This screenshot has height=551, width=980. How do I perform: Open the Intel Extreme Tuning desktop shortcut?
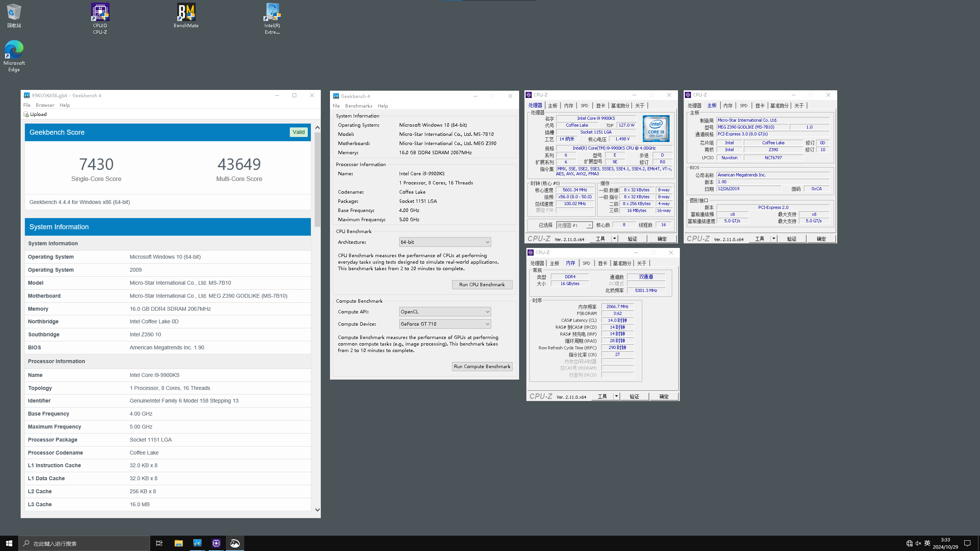tap(272, 18)
